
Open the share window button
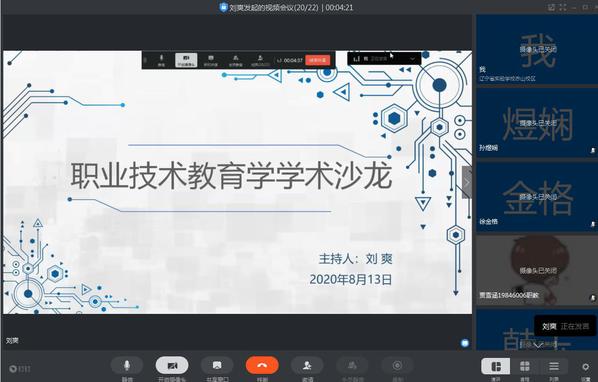coord(217,366)
